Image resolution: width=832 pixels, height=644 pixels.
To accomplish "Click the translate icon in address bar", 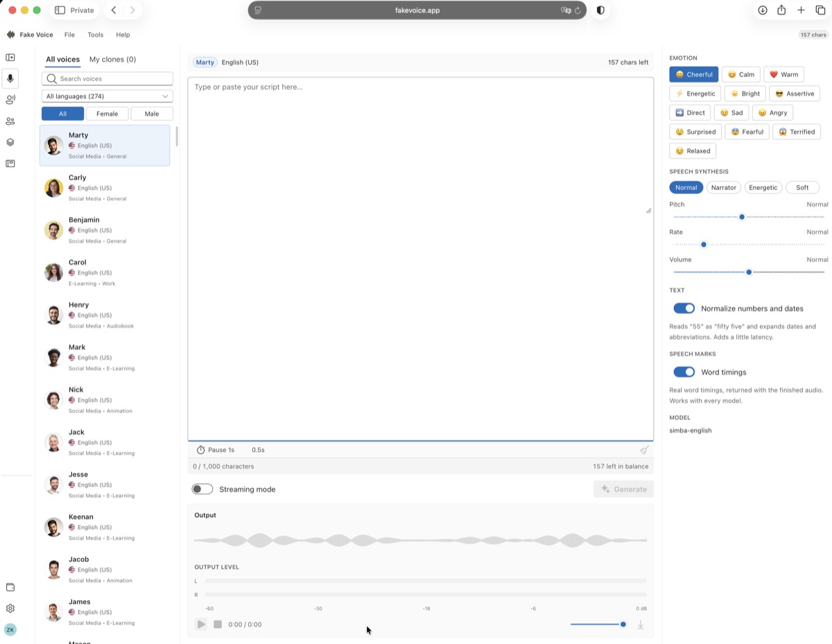I will point(565,10).
